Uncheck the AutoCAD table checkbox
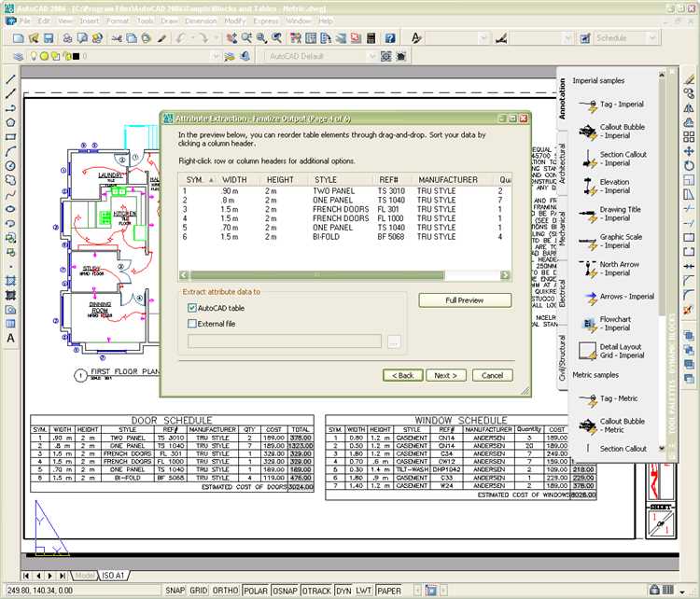The image size is (700, 599). pyautogui.click(x=192, y=308)
